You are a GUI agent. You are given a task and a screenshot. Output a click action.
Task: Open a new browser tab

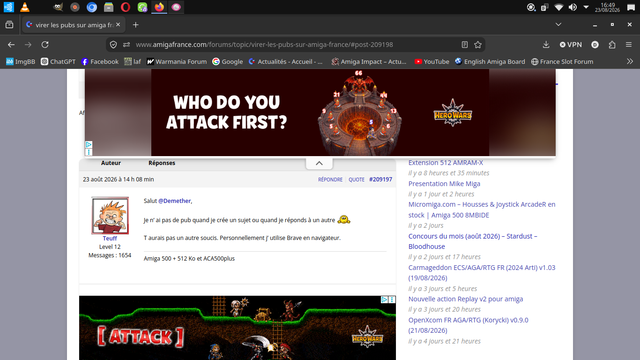[x=136, y=25]
